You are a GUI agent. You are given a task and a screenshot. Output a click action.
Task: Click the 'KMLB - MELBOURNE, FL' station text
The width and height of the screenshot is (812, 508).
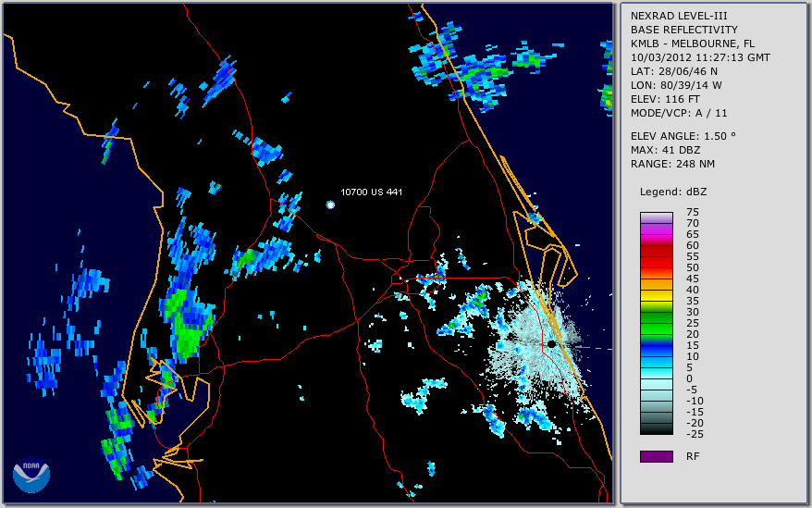(x=693, y=43)
